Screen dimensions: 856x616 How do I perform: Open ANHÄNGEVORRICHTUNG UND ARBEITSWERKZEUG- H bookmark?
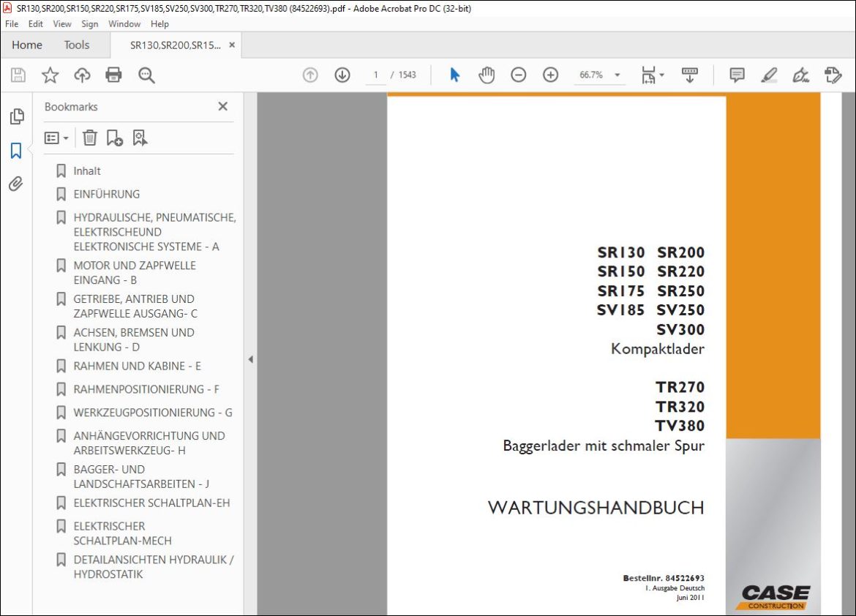[149, 443]
